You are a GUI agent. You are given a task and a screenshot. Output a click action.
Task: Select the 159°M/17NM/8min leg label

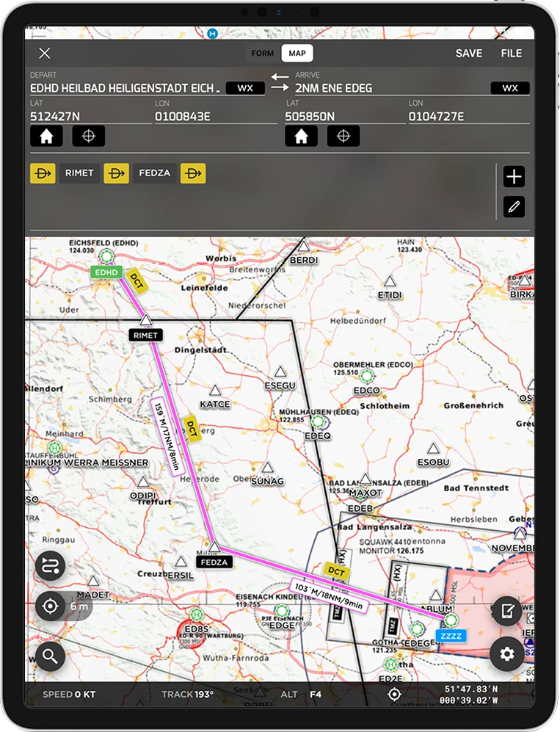167,437
